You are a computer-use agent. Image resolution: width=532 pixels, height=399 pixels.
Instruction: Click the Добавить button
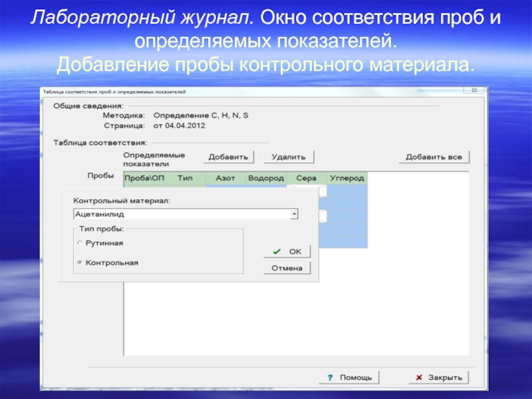pyautogui.click(x=228, y=157)
